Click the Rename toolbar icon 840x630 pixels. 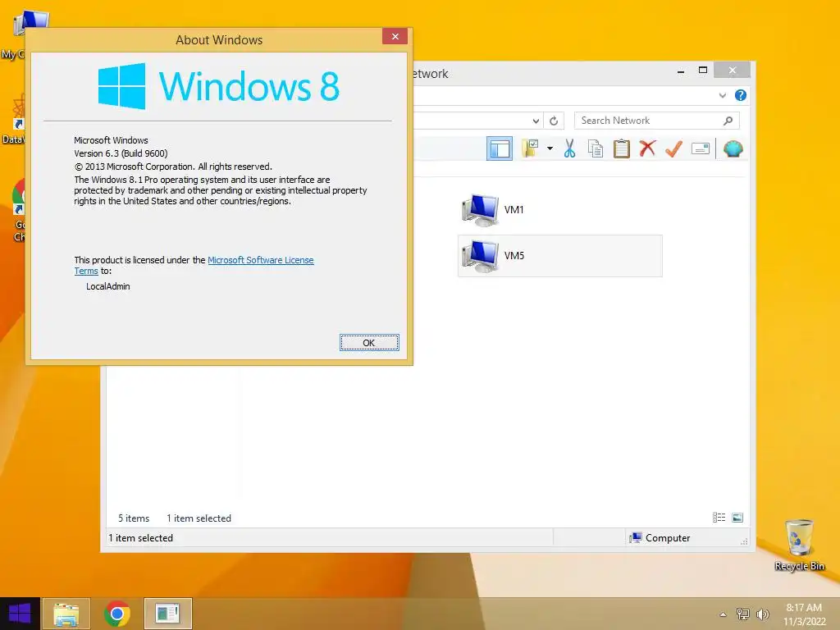coord(701,148)
